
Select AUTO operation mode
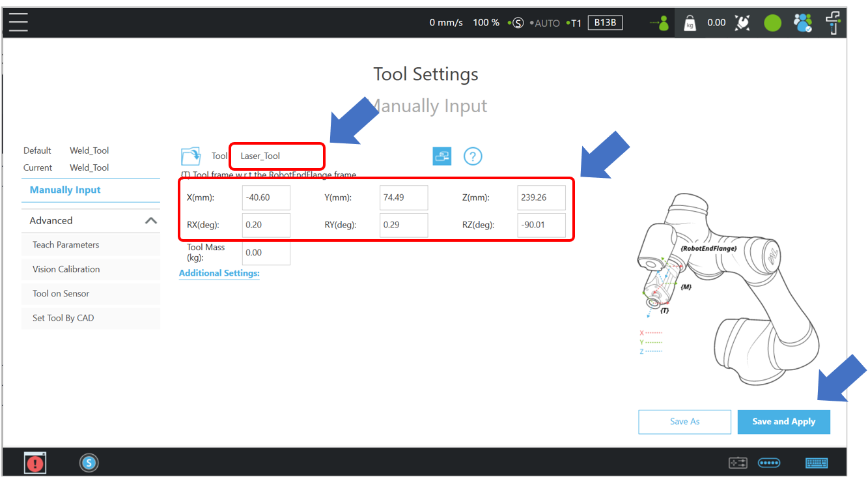pos(546,23)
